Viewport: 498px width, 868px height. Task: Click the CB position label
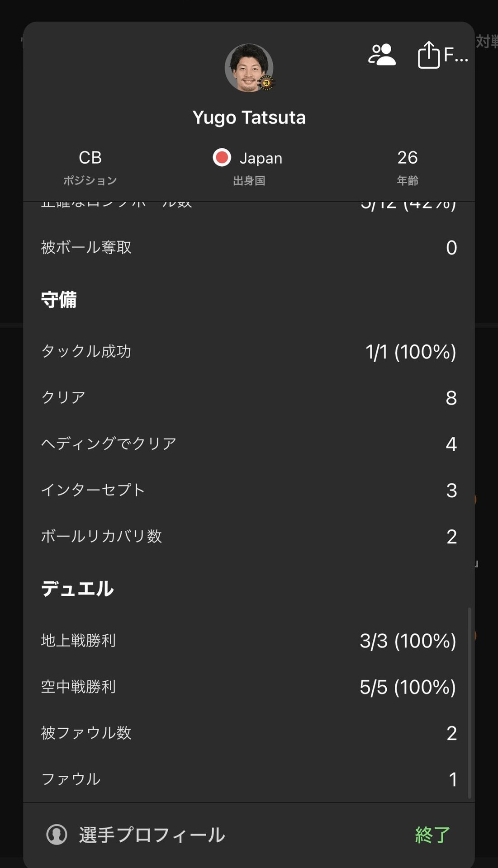(x=90, y=158)
